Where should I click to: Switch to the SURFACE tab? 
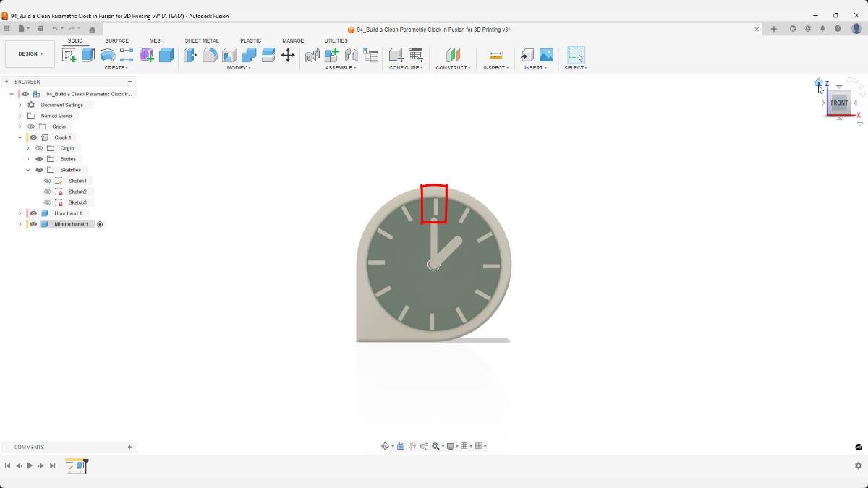[116, 40]
